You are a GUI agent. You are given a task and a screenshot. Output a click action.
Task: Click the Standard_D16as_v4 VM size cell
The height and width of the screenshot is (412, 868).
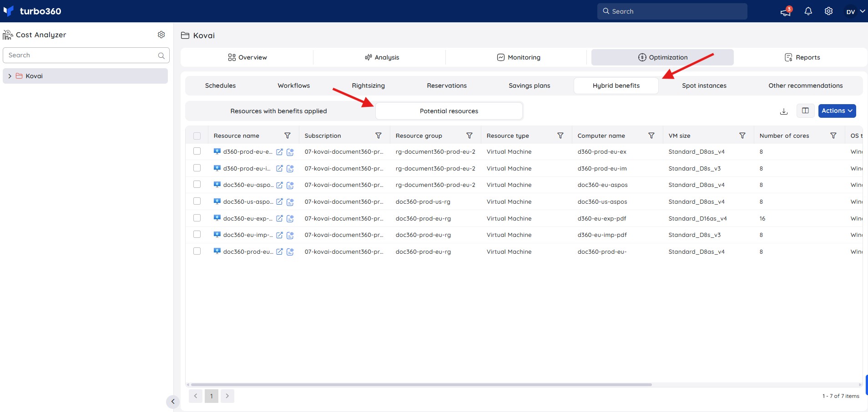tap(697, 219)
